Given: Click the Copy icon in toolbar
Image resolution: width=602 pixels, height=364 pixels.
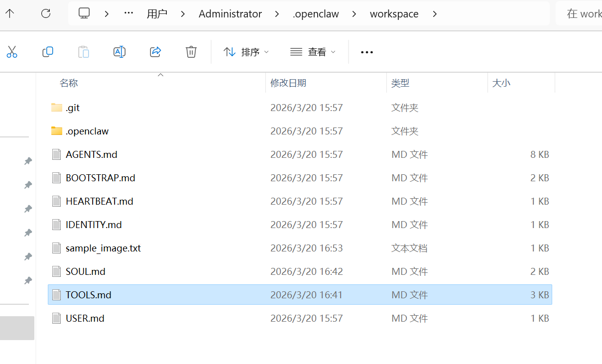Looking at the screenshot, I should point(48,52).
